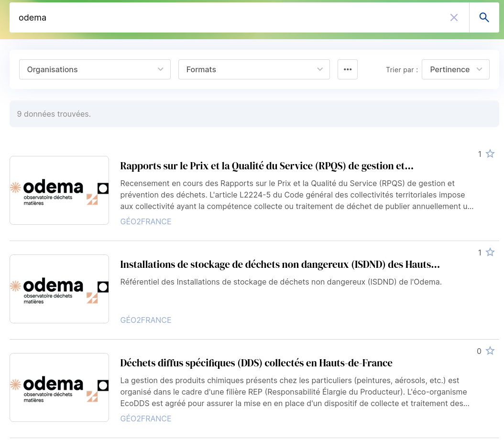Change sorting via the Pertinence dropdown
This screenshot has height=441, width=504.
(455, 69)
